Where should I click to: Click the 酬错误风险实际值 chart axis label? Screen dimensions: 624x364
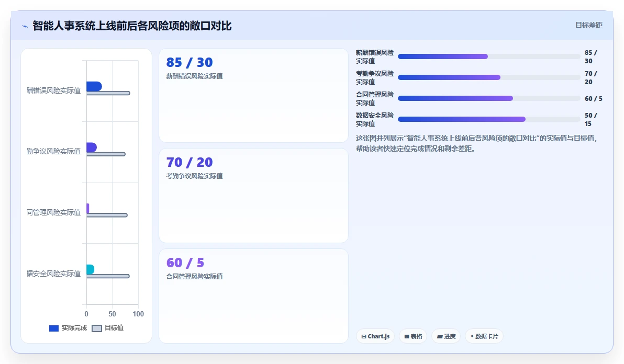[x=54, y=90]
